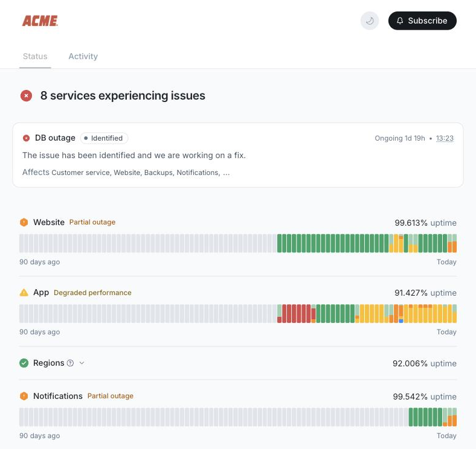Click the Regions group name

pos(48,363)
